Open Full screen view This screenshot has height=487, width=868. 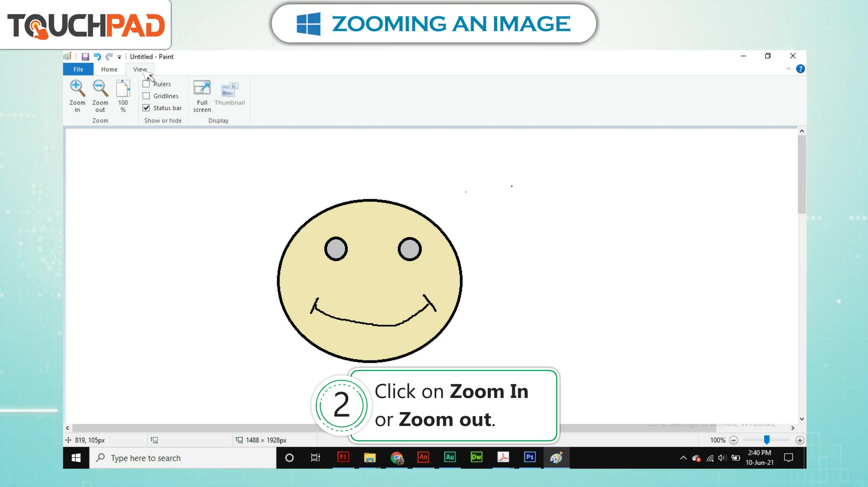click(x=202, y=88)
